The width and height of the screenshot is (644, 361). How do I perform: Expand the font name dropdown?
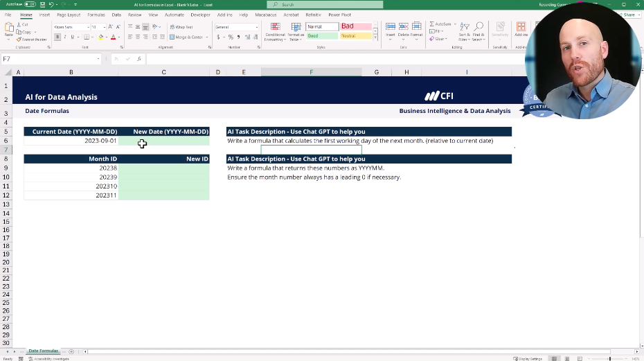pyautogui.click(x=88, y=27)
